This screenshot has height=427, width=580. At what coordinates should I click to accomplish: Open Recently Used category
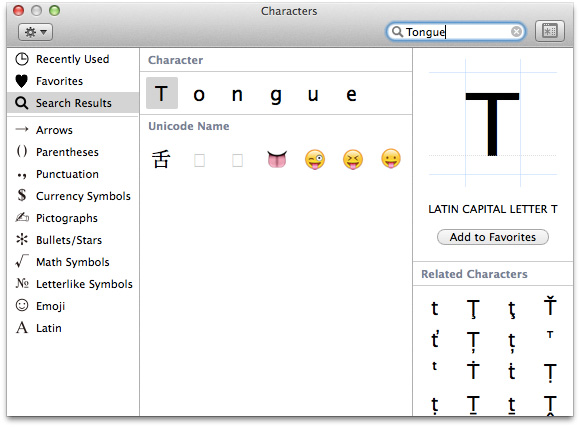click(72, 59)
